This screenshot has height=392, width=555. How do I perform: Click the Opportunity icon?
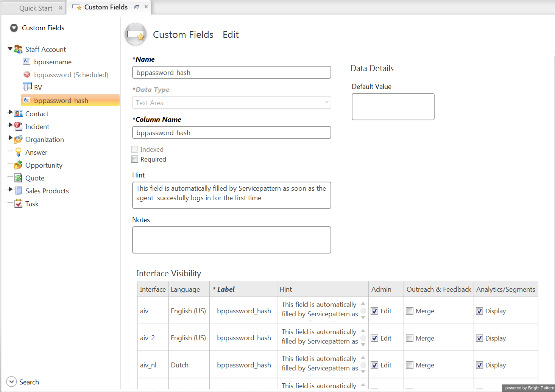coord(18,165)
